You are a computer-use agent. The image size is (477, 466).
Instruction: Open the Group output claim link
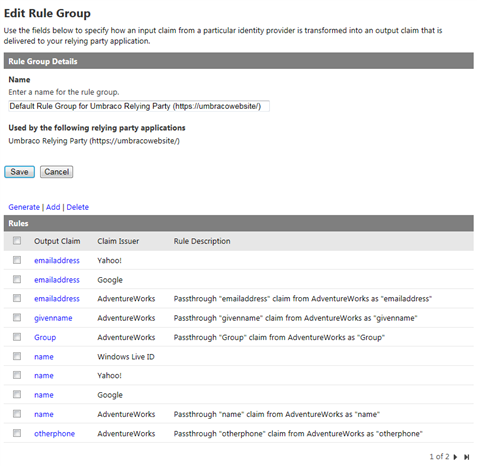click(45, 337)
